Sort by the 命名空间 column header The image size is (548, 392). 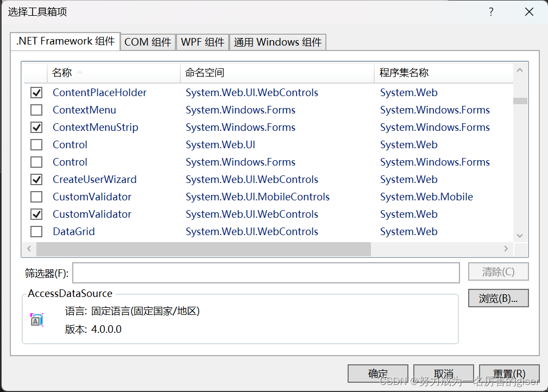click(277, 73)
